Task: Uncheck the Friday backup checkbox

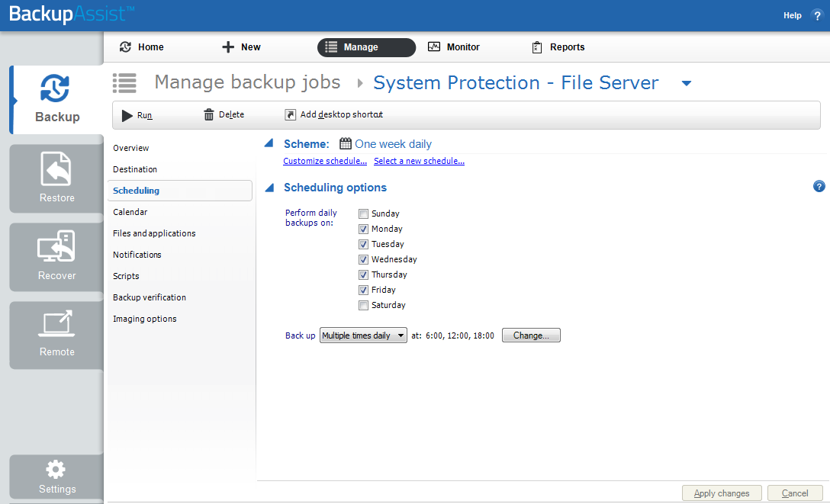Action: click(364, 290)
